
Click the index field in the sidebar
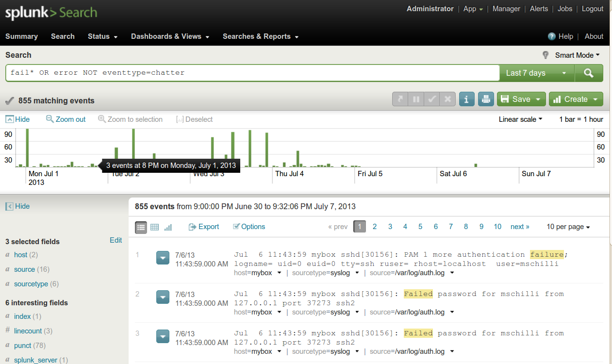point(22,316)
